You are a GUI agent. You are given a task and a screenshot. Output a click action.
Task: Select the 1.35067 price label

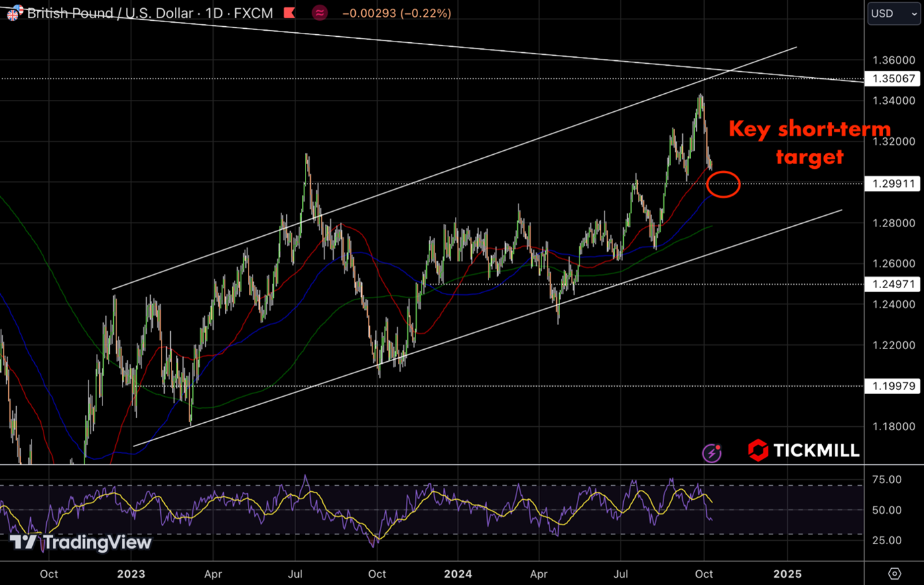point(893,79)
